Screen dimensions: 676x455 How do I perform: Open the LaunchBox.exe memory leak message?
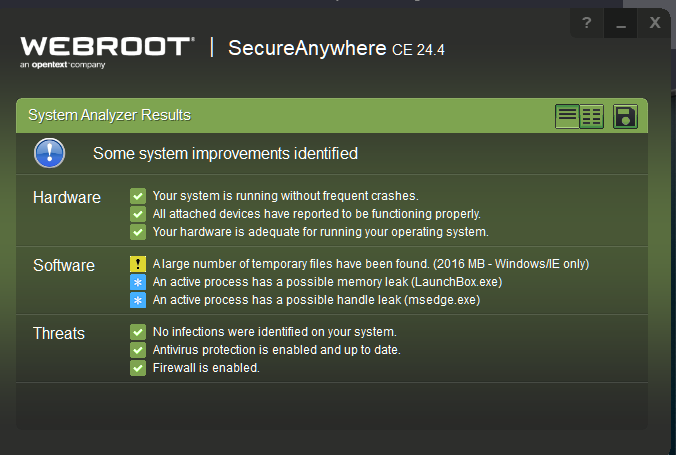[x=327, y=282]
